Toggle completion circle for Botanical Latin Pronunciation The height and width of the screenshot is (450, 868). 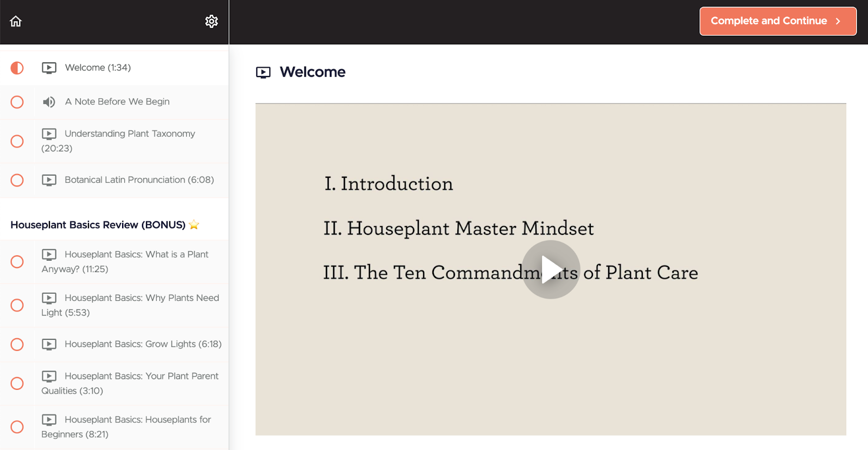17,180
